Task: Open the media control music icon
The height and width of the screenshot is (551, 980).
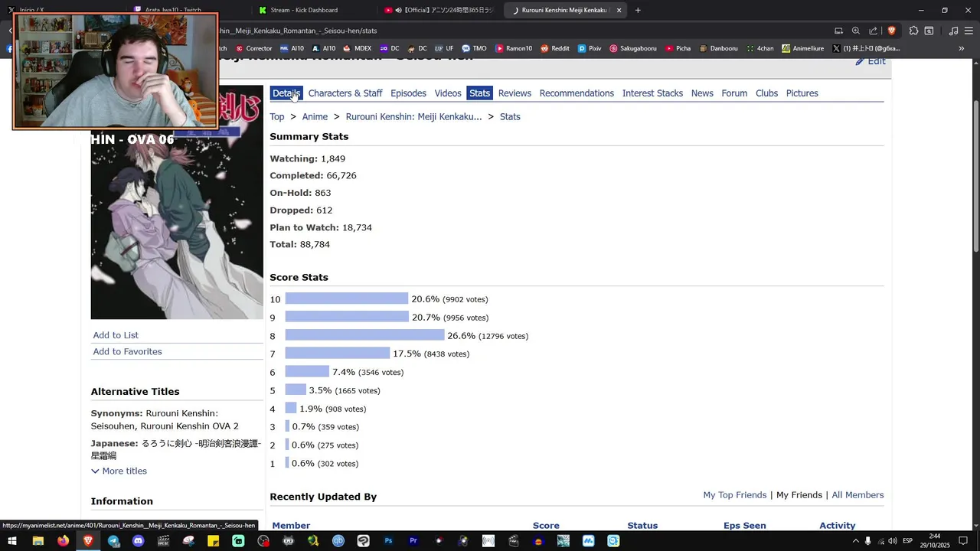Action: pyautogui.click(x=953, y=31)
